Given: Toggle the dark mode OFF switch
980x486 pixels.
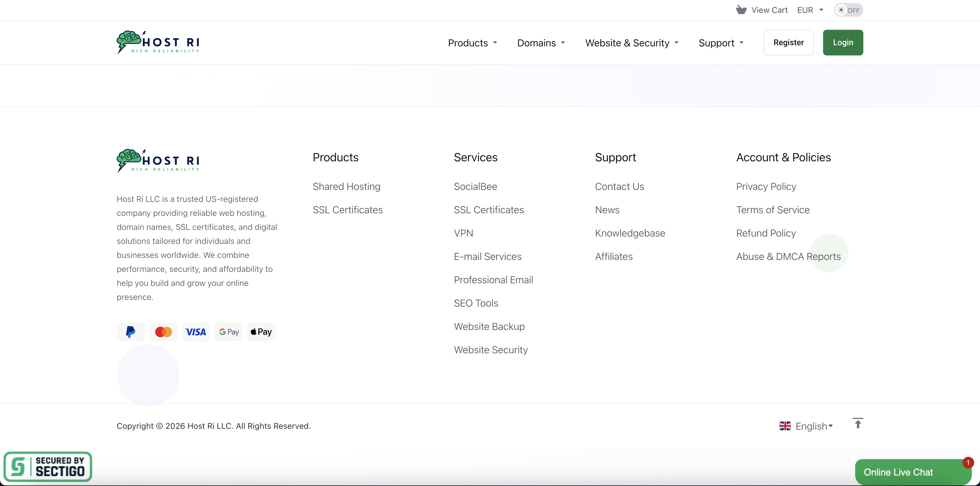Looking at the screenshot, I should 848,10.
